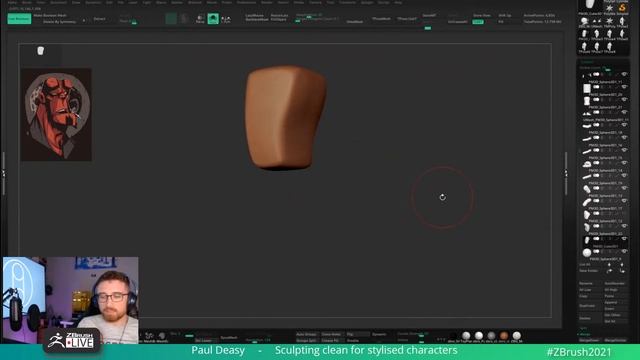Select the dark gray material sphere
Image resolution: width=640 pixels, height=360 pixels.
(491, 336)
